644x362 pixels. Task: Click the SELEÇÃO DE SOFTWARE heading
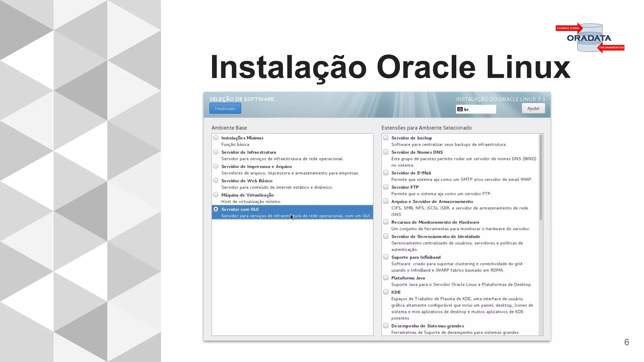(242, 99)
